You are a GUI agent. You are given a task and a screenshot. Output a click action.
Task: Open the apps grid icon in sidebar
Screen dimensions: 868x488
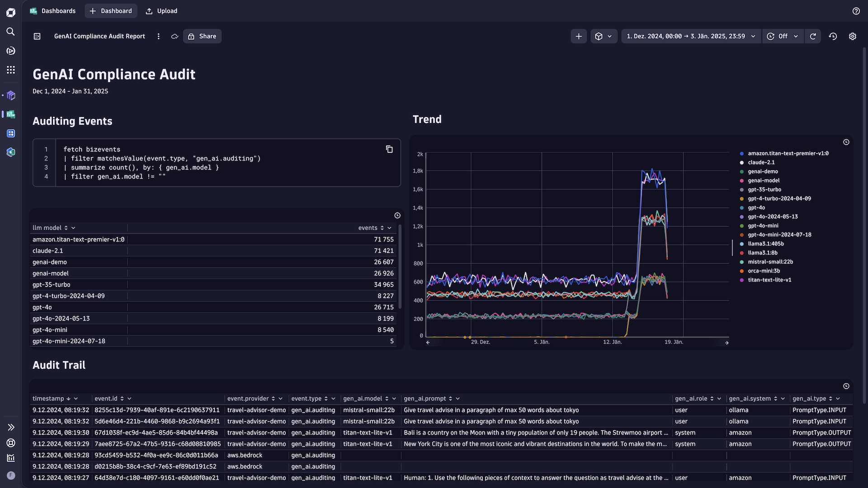[10, 70]
